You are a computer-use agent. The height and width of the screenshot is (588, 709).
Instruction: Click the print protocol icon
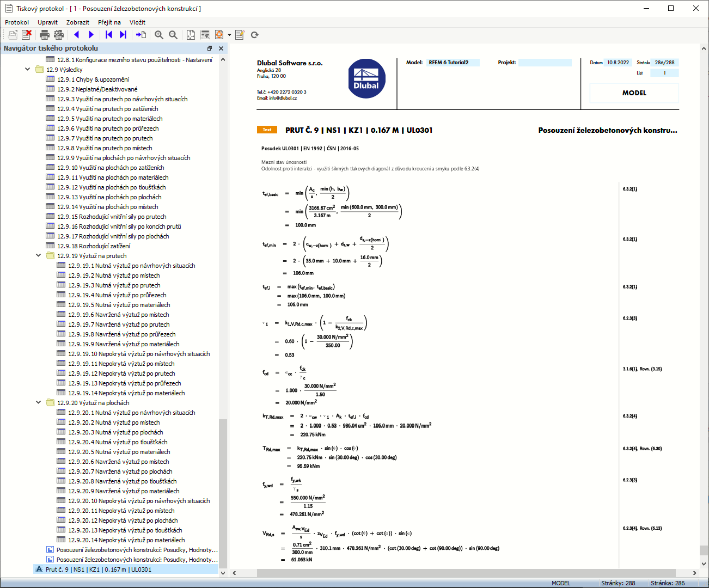45,35
